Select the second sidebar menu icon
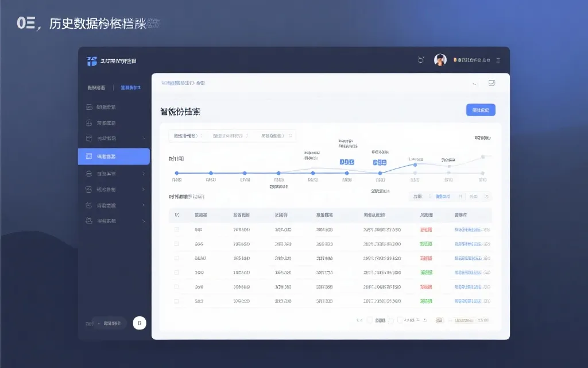This screenshot has width=588, height=368. [x=90, y=122]
